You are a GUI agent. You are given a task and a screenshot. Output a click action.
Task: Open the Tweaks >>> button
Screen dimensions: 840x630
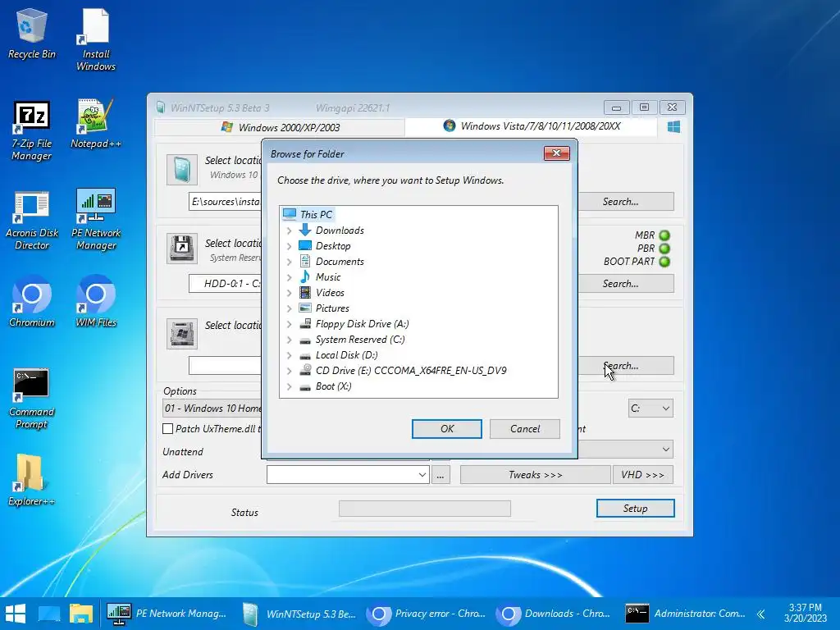pyautogui.click(x=535, y=475)
